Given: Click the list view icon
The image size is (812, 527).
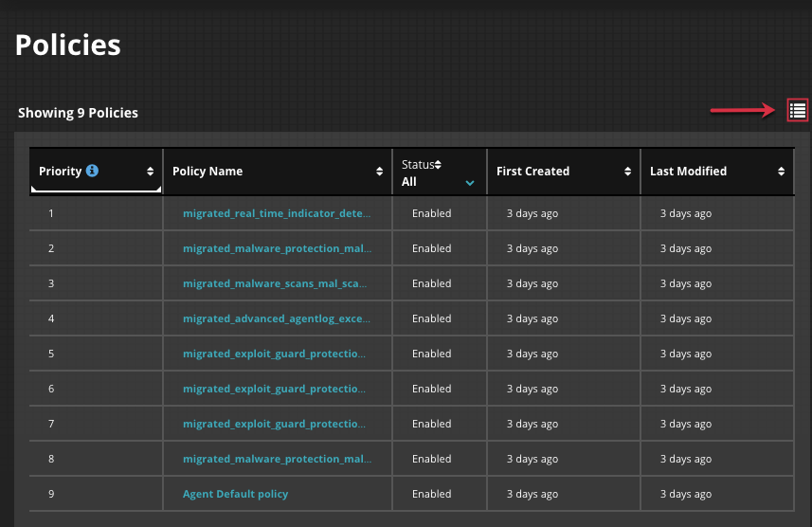Looking at the screenshot, I should (x=798, y=110).
